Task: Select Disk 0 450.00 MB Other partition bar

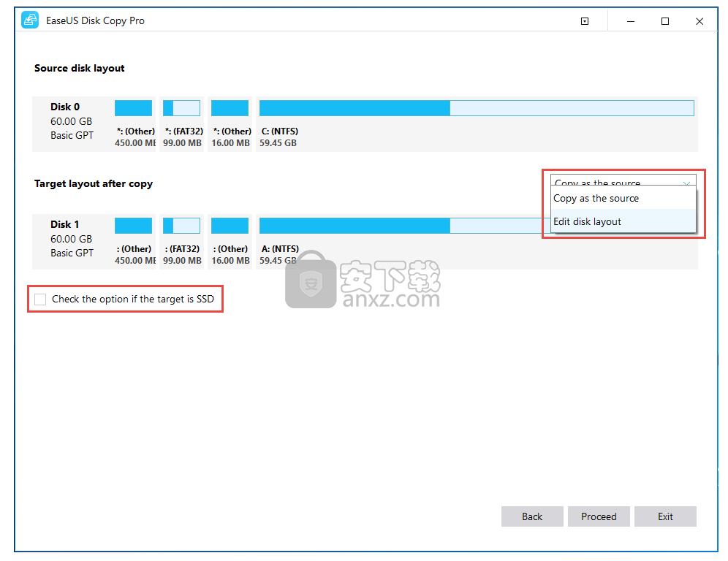Action: (133, 108)
